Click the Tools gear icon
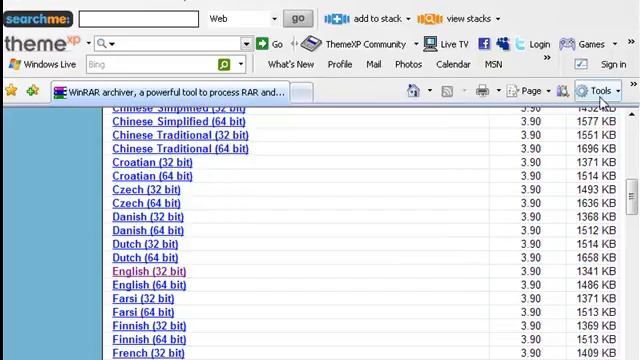640x360 pixels. click(x=582, y=91)
